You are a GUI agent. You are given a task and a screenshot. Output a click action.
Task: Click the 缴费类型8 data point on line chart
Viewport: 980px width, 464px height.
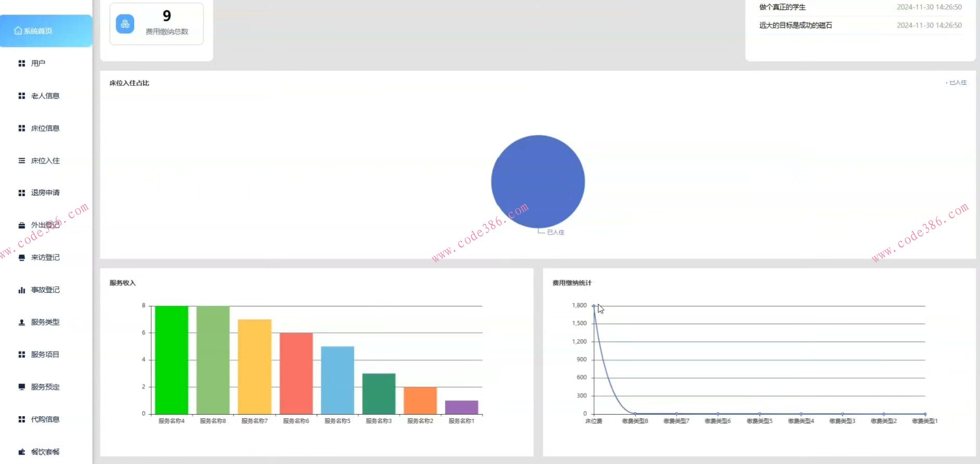[x=635, y=414]
